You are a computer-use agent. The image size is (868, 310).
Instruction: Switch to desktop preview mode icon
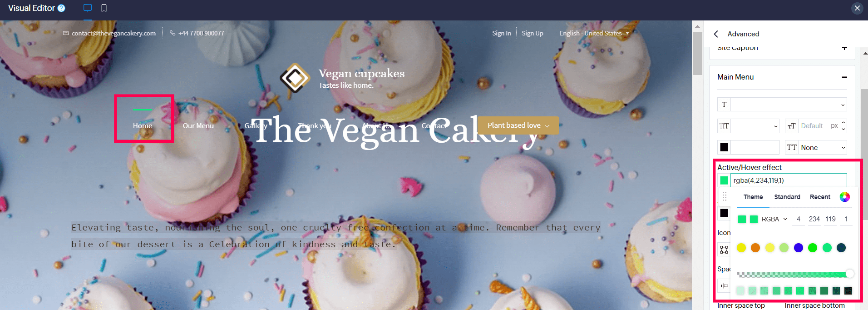(88, 8)
